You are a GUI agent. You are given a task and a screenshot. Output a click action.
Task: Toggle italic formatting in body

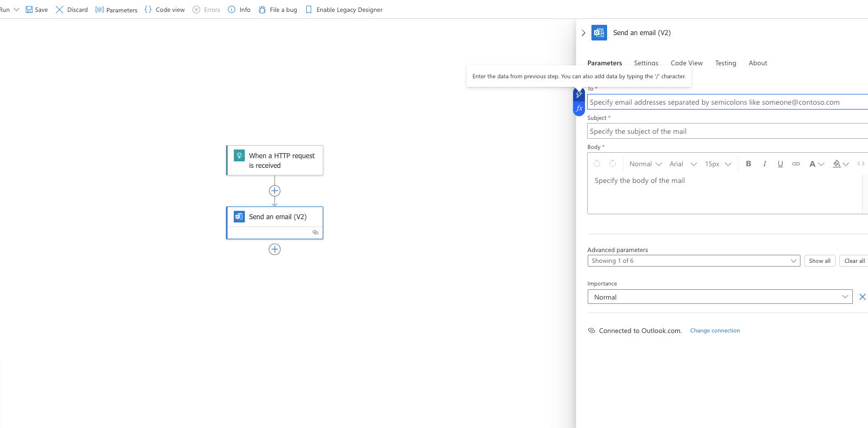(x=764, y=164)
